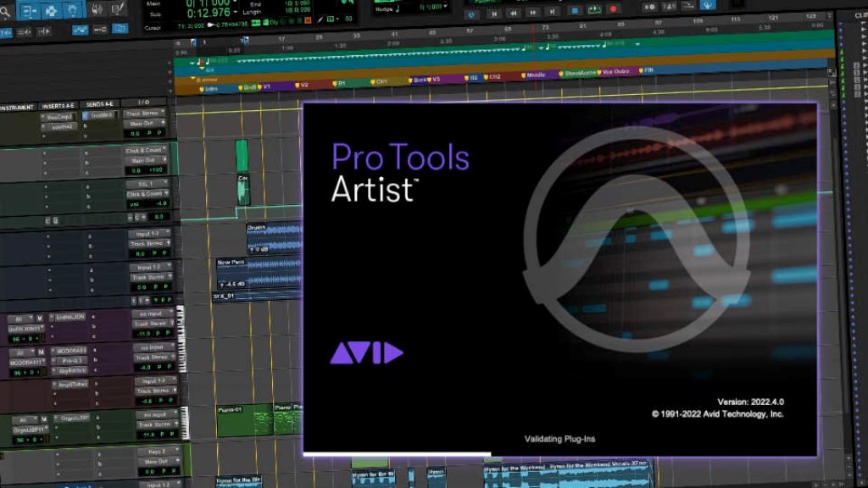
Task: Select the Trim tool
Action: coord(28,11)
